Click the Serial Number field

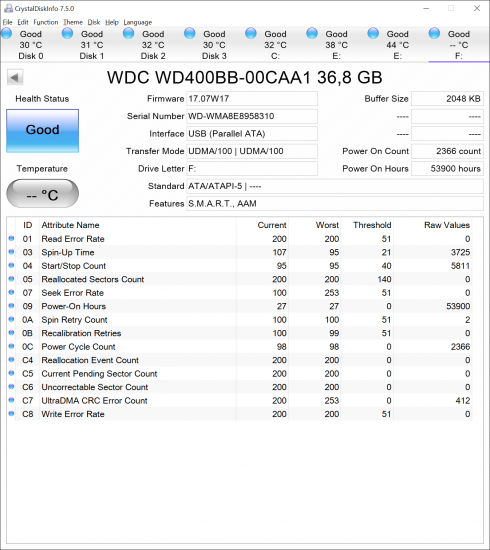tap(252, 116)
